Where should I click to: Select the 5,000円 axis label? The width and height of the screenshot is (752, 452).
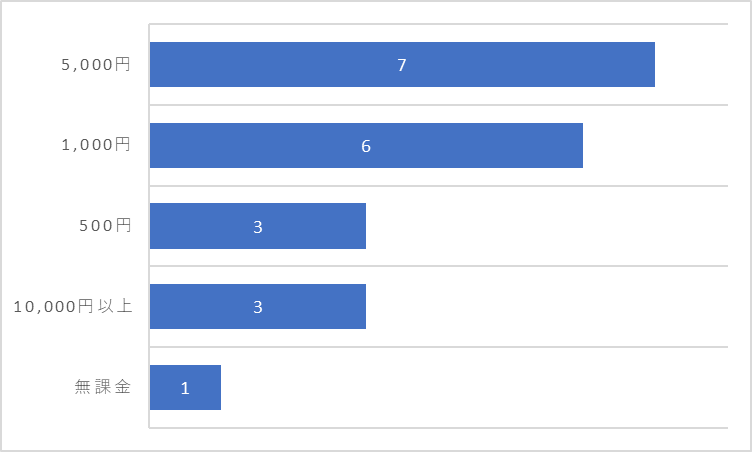[96, 64]
